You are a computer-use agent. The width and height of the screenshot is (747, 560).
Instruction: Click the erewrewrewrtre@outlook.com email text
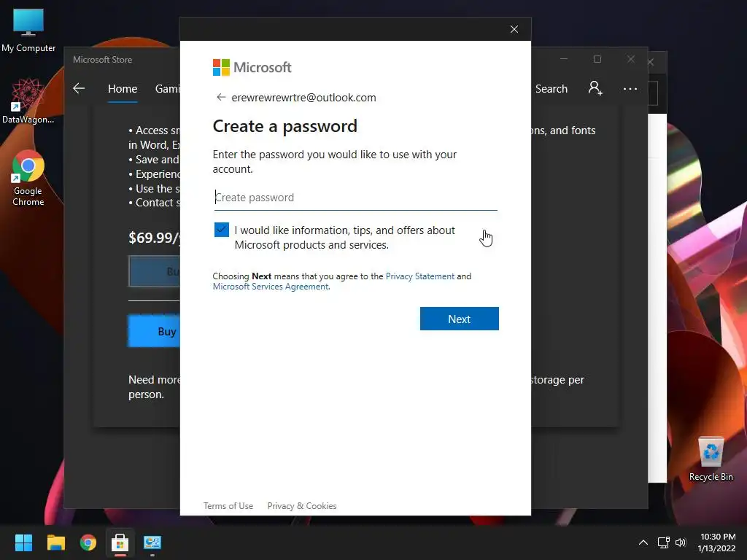point(303,98)
